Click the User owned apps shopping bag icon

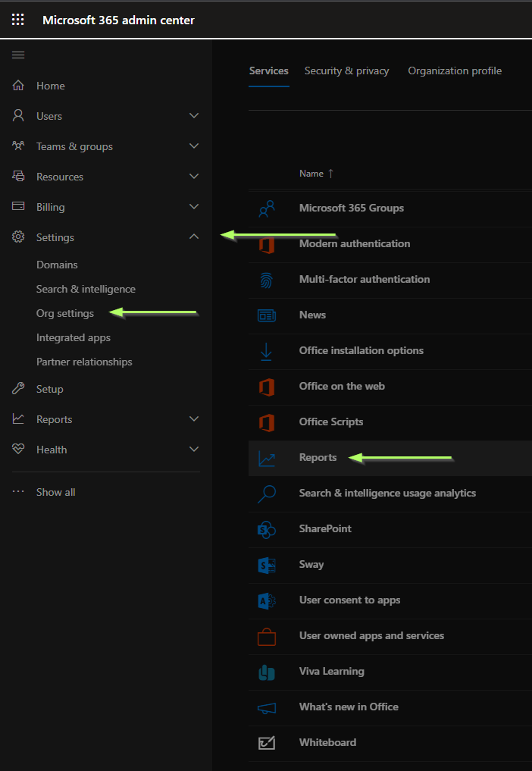pyautogui.click(x=267, y=637)
